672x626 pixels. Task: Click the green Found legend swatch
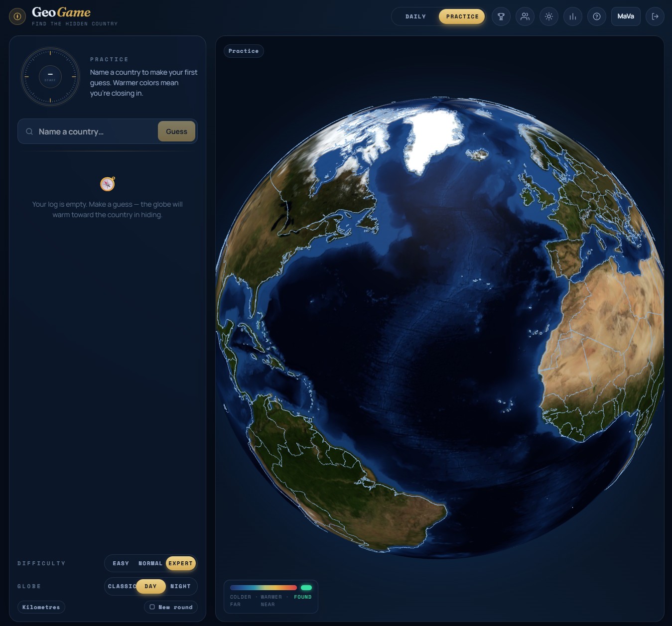coord(306,588)
